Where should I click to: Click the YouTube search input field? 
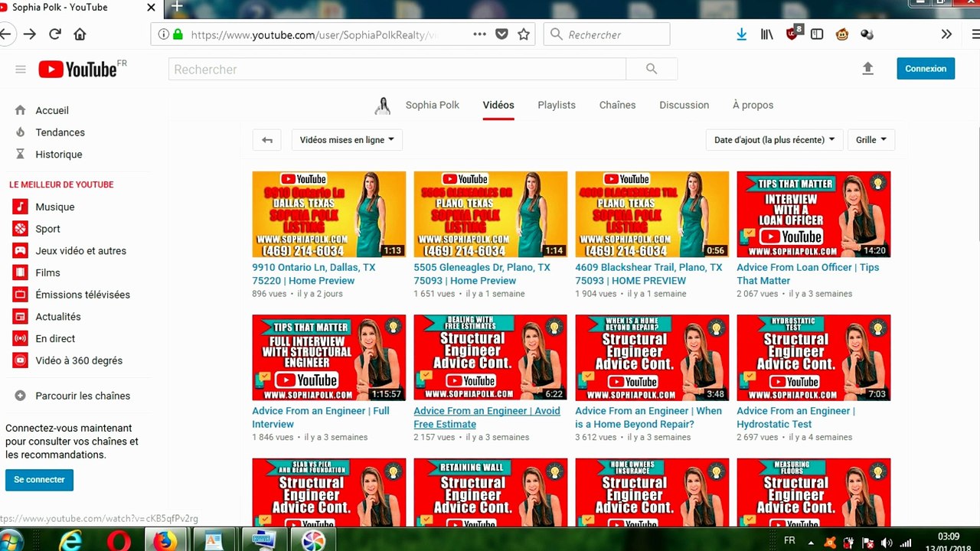(397, 69)
